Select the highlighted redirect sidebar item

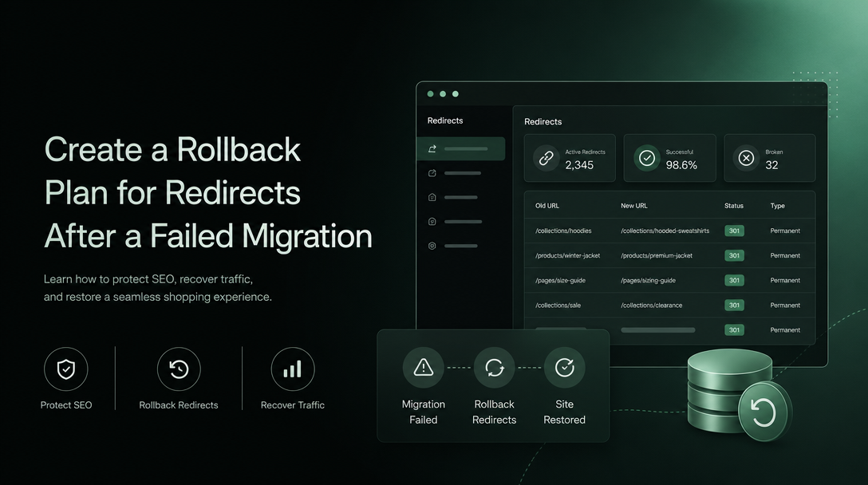coord(460,149)
